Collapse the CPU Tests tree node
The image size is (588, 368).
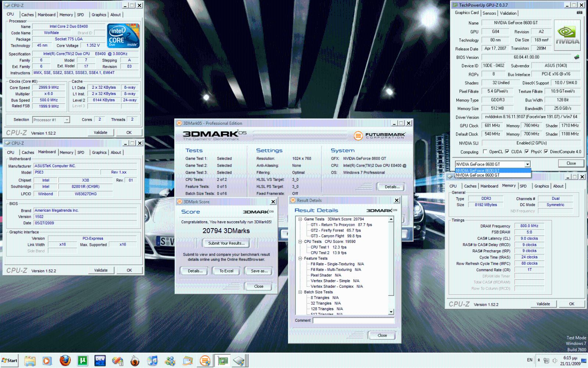pos(300,241)
